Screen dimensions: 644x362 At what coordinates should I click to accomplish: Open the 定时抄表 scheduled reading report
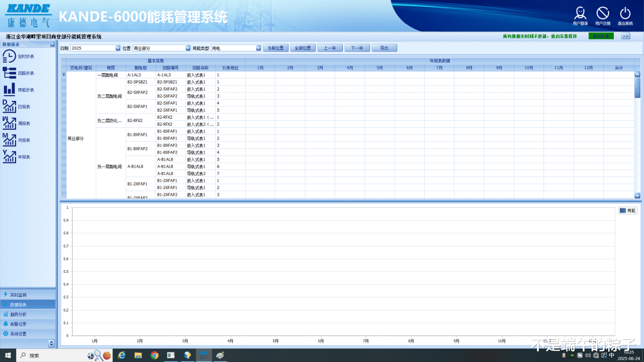click(x=18, y=57)
